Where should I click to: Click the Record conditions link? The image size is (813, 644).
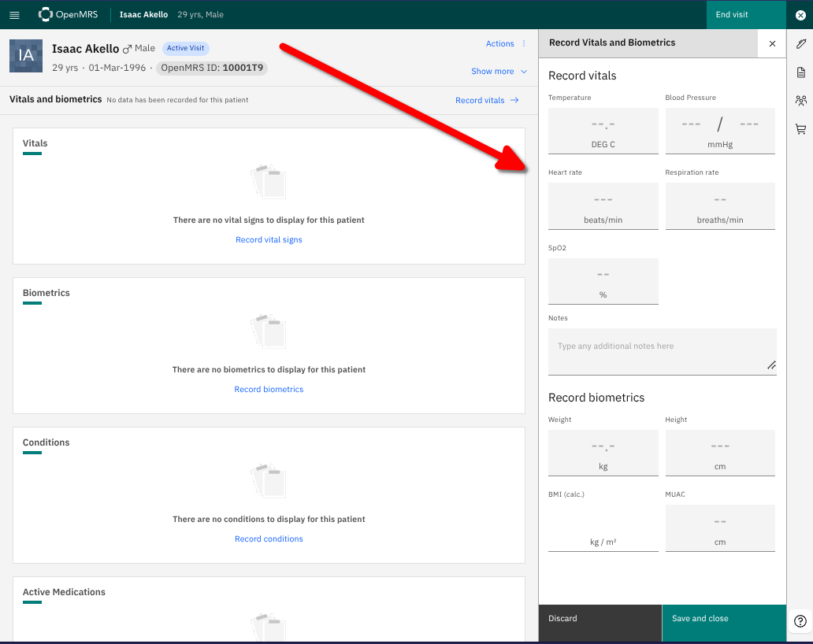(x=269, y=539)
